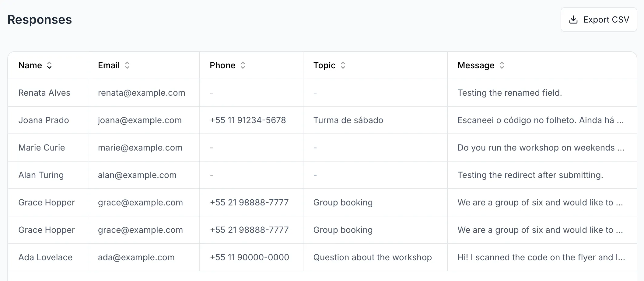Select the Email column header label
This screenshot has width=644, height=281.
click(x=109, y=65)
